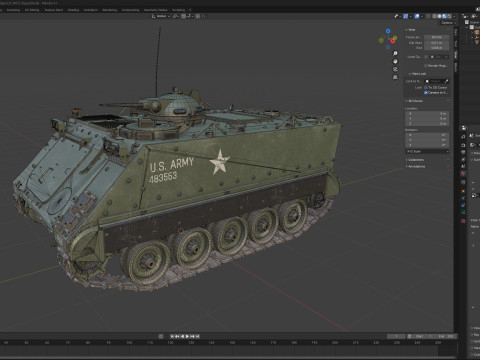
Task: Open the Item sidebar tab
Action: coord(456,33)
